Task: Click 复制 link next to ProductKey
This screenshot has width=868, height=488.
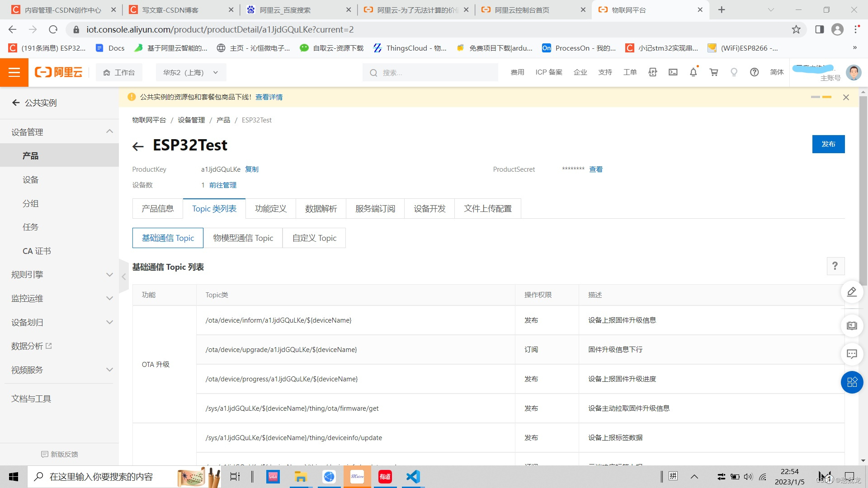Action: (x=252, y=169)
